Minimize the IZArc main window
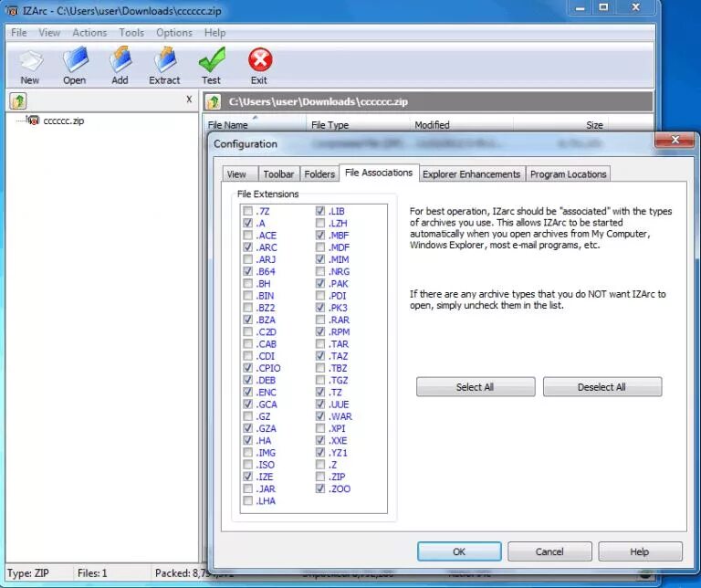The width and height of the screenshot is (701, 588). (x=581, y=7)
